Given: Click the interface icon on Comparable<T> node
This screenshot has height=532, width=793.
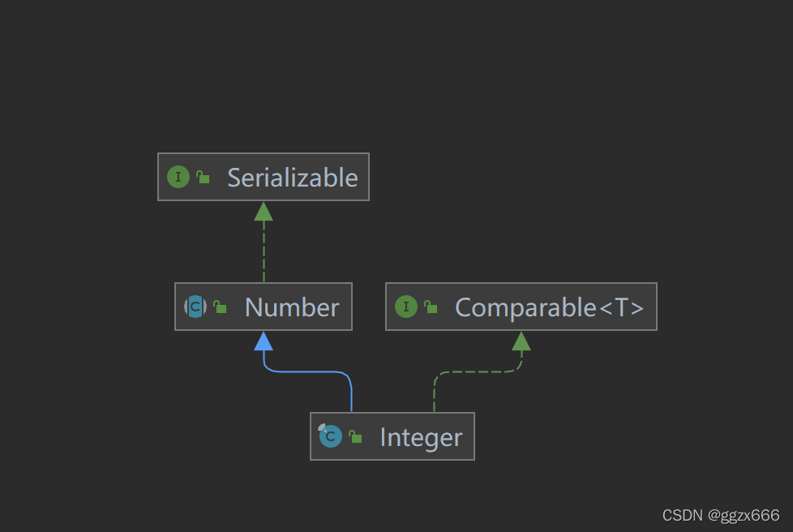Looking at the screenshot, I should pos(405,307).
